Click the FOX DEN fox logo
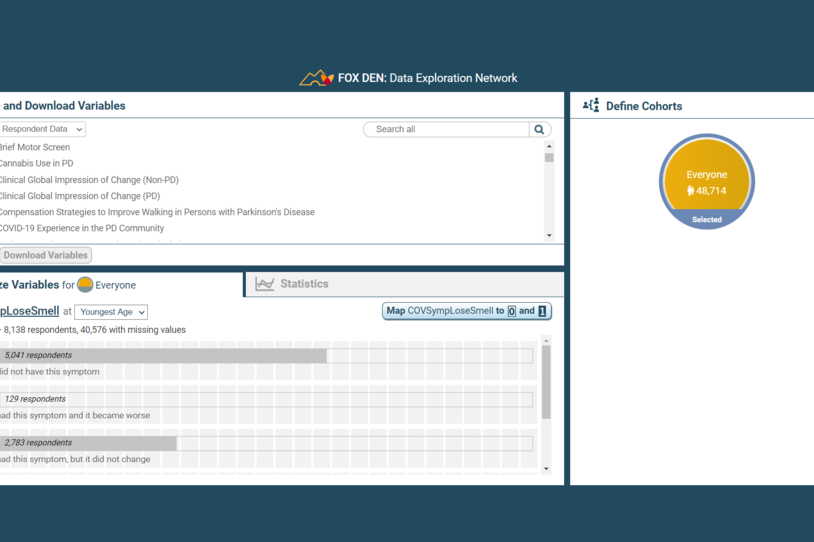The width and height of the screenshot is (814, 542). pyautogui.click(x=316, y=77)
